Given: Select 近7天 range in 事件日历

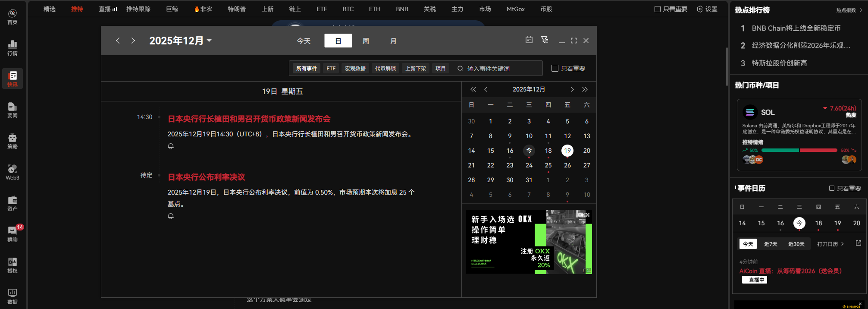Looking at the screenshot, I should (771, 244).
